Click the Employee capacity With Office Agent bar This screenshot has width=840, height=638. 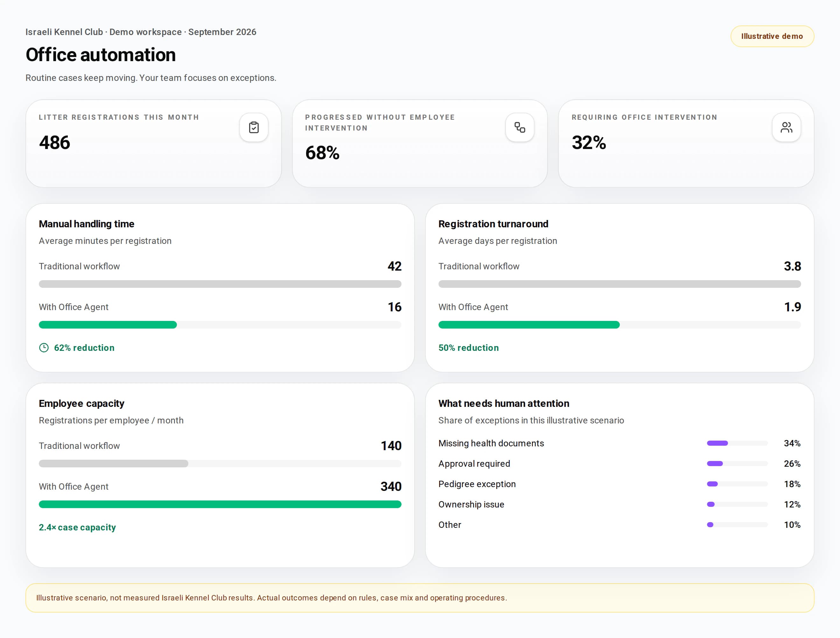pyautogui.click(x=220, y=504)
